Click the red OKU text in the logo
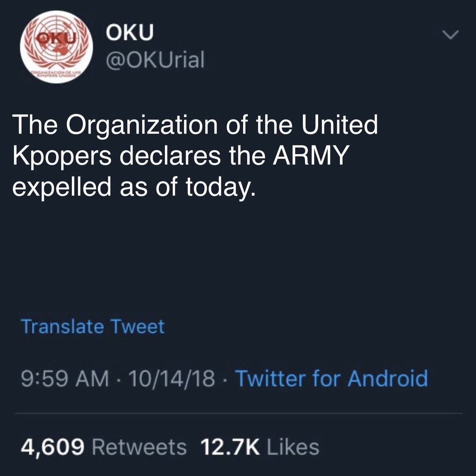 pyautogui.click(x=55, y=38)
